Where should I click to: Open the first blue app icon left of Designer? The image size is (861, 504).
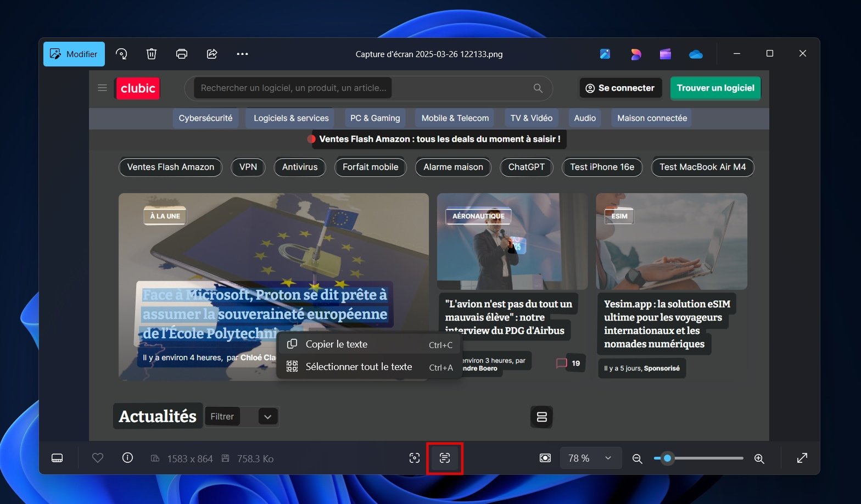(605, 54)
